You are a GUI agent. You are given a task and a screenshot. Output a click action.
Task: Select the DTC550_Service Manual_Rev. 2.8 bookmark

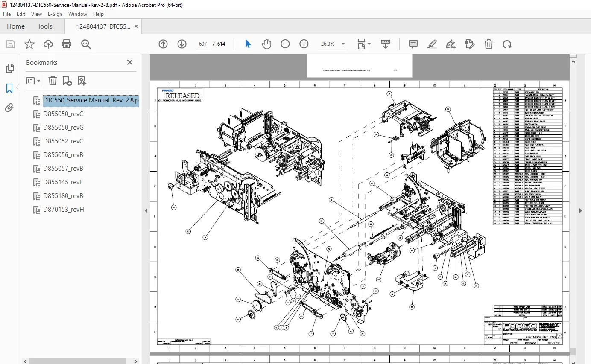click(91, 100)
